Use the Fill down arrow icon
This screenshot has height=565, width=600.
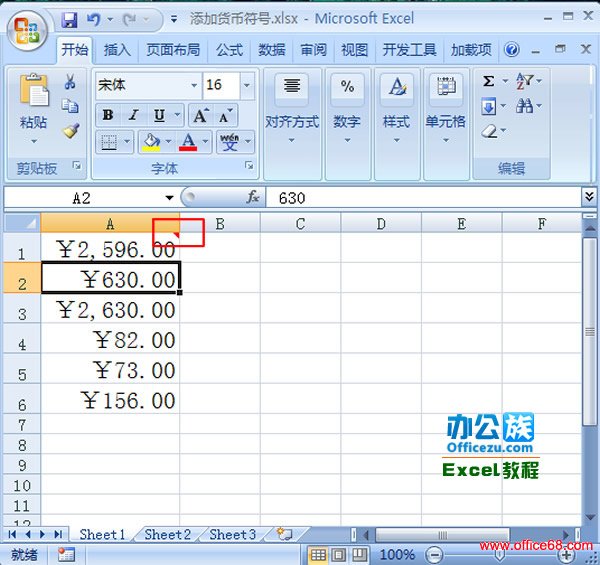[x=488, y=107]
